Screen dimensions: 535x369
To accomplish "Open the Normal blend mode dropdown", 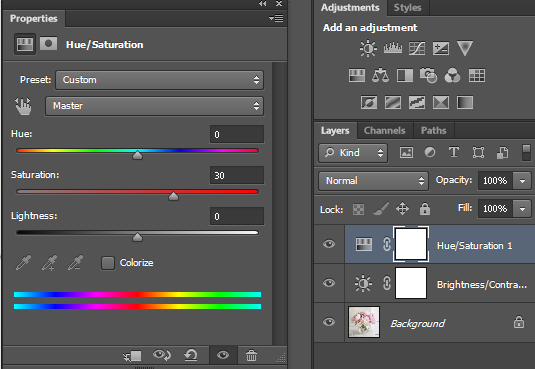I will point(373,181).
